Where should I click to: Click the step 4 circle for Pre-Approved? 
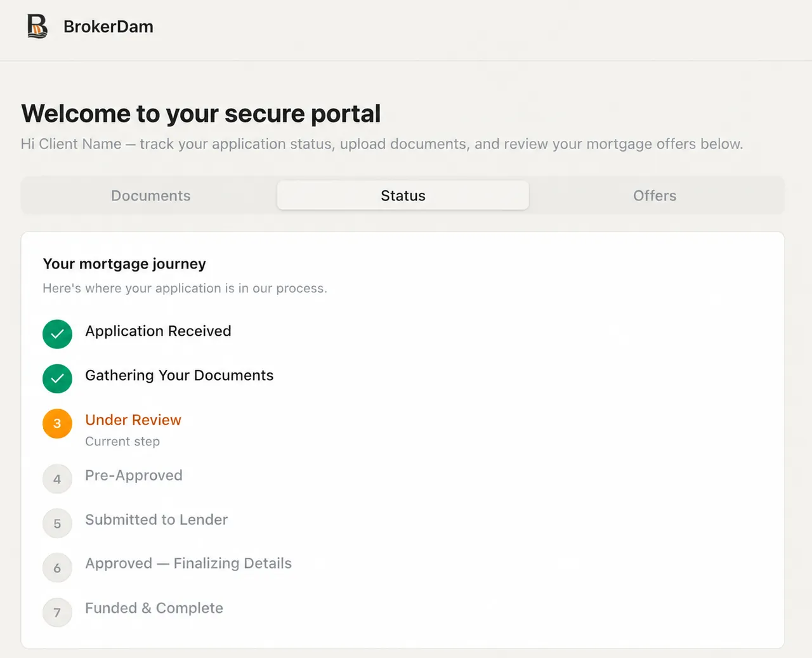point(57,479)
